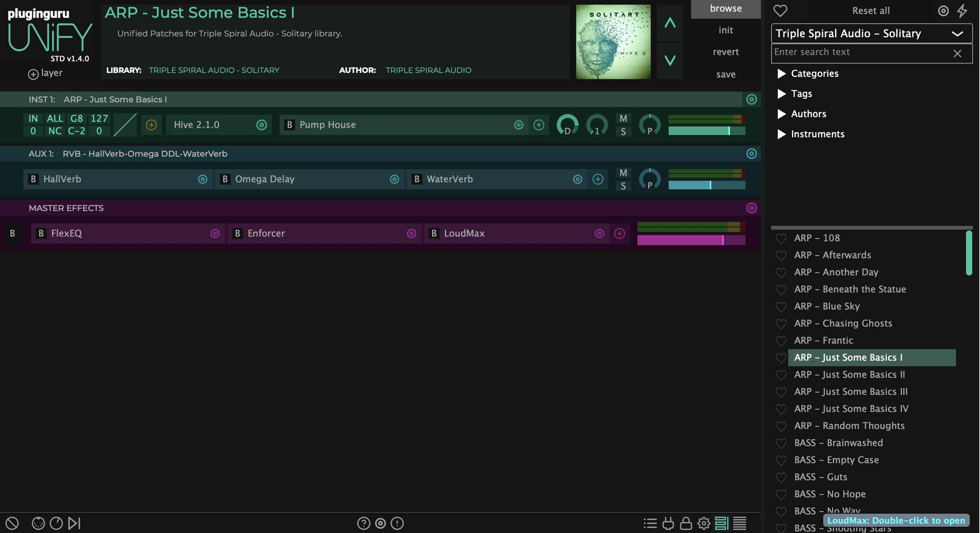Click the orange MIDI effect plus icon
The height and width of the screenshot is (533, 980).
coord(151,125)
